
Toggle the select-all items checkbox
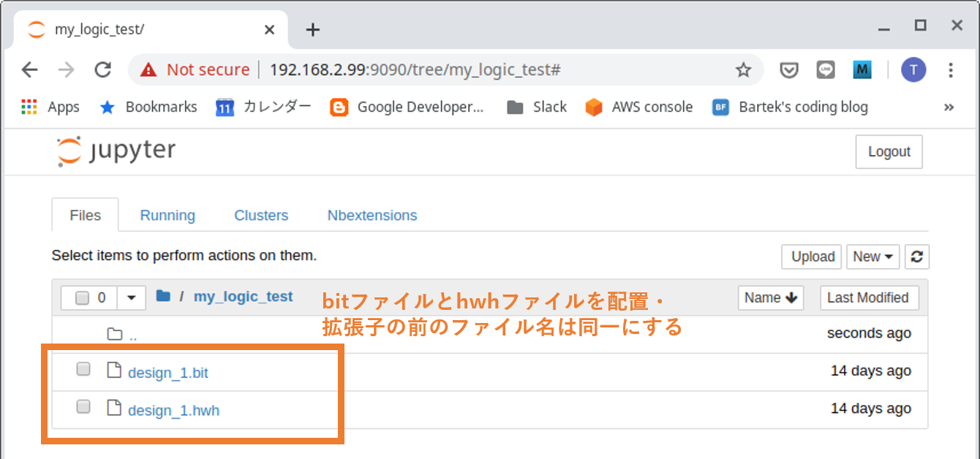83,297
